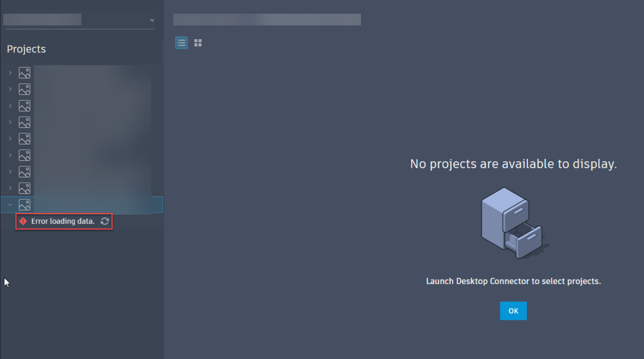Screen dimensions: 644x359
Task: Click the file cabinet illustration
Action: pyautogui.click(x=514, y=223)
